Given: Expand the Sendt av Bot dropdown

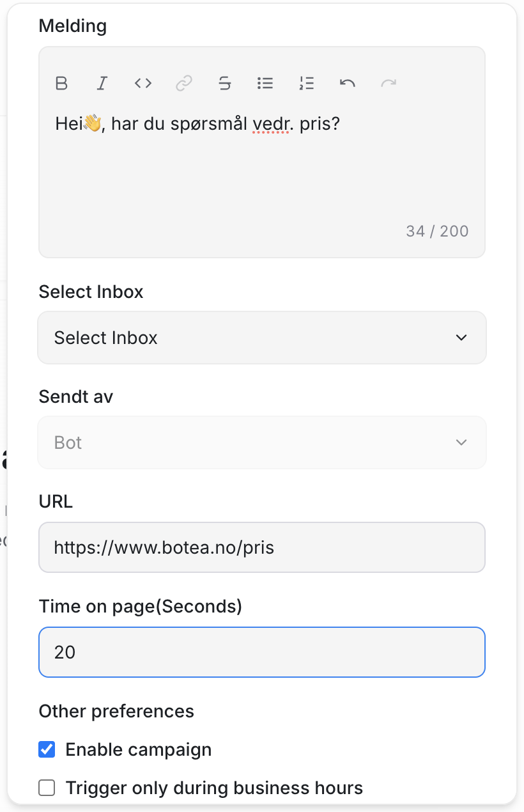Looking at the screenshot, I should pyautogui.click(x=262, y=442).
